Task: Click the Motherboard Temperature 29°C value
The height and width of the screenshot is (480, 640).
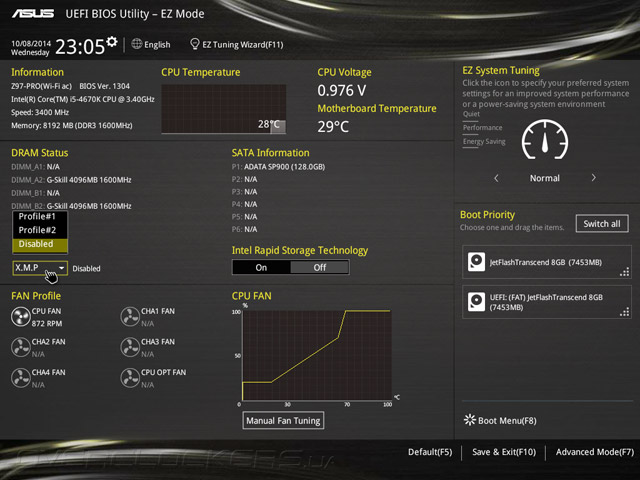Action: pos(333,127)
